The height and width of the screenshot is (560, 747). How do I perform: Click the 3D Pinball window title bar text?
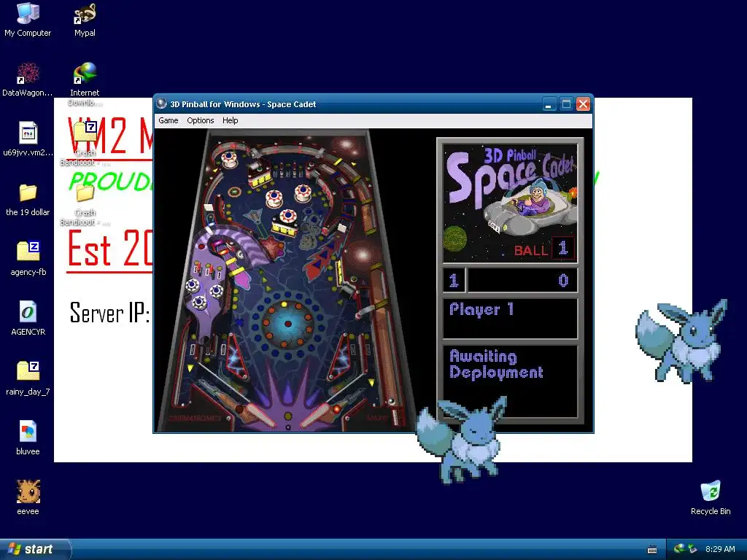[x=243, y=104]
